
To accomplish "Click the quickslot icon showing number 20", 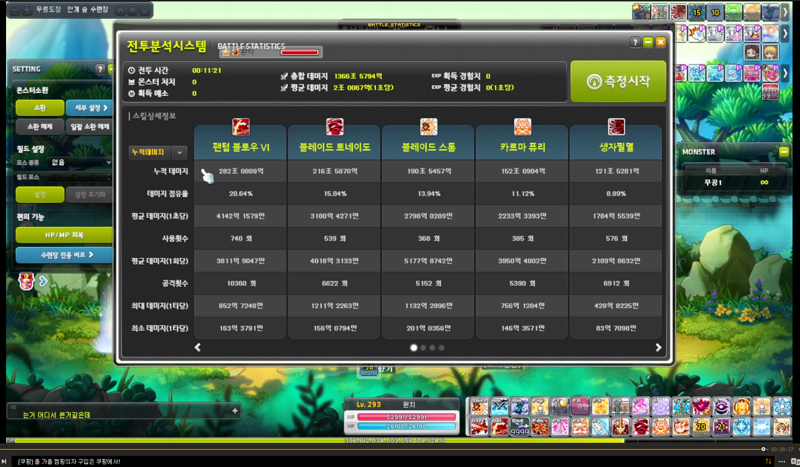I will pos(701,426).
